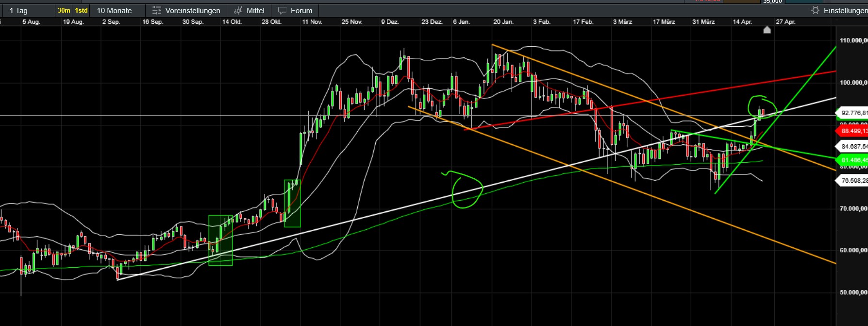This screenshot has height=326, width=868.
Task: Click the '14 Apr.' date label
Action: pyautogui.click(x=743, y=22)
